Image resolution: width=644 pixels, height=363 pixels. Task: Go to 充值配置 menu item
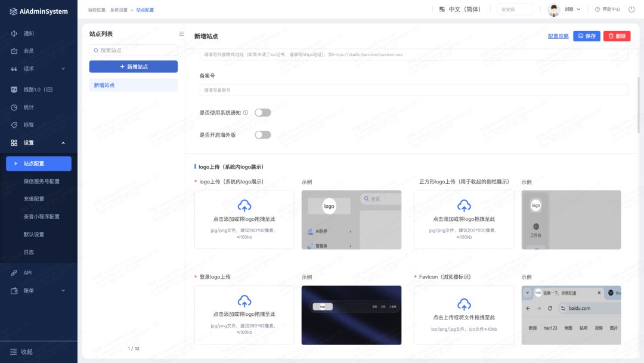coord(34,199)
